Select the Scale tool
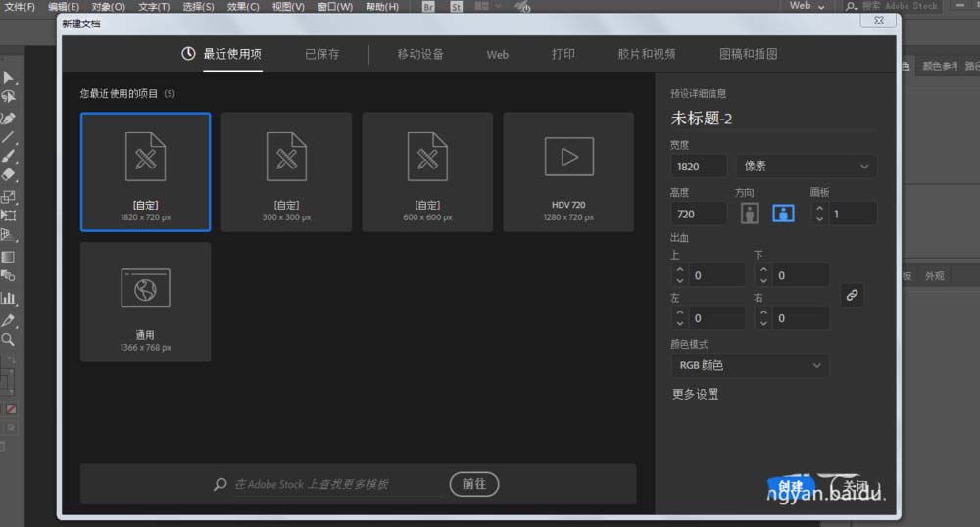Image resolution: width=980 pixels, height=527 pixels. [8, 197]
